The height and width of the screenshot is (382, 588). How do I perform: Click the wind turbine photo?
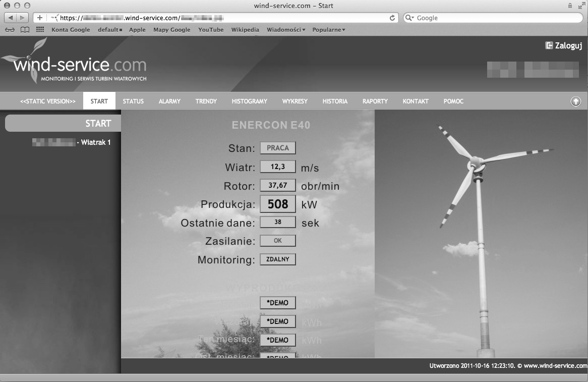[481, 234]
